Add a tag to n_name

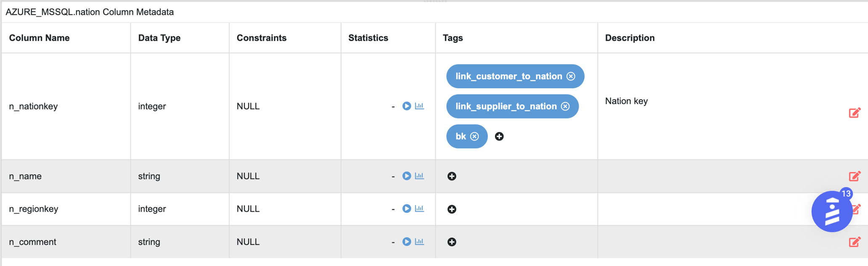452,176
